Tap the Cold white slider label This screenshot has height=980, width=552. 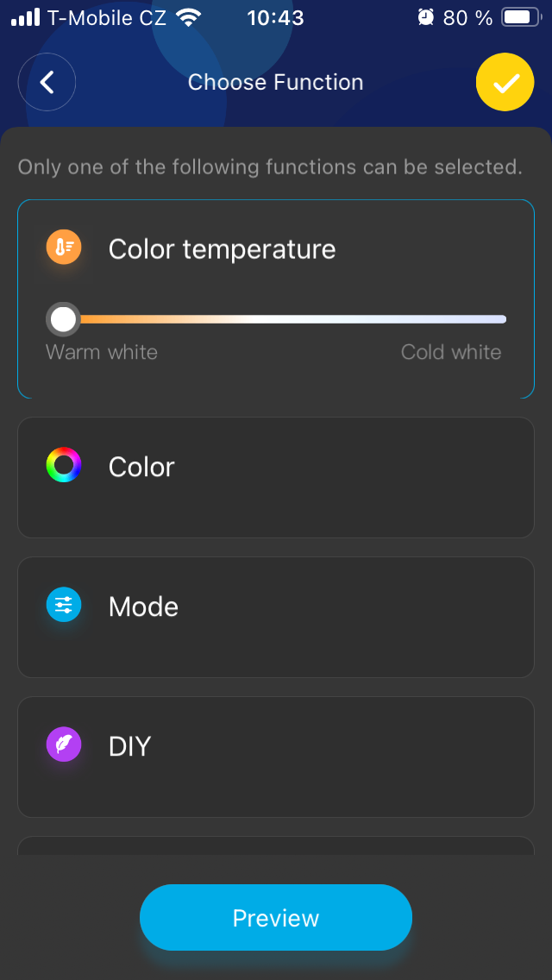(451, 352)
